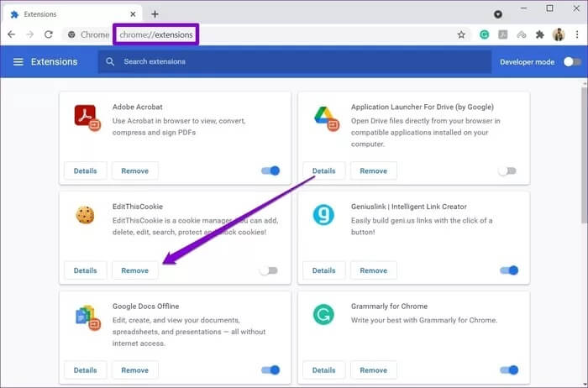Viewport: 588px width, 388px height.
Task: Open Details for Application Launcher For Drive
Action: tap(324, 171)
